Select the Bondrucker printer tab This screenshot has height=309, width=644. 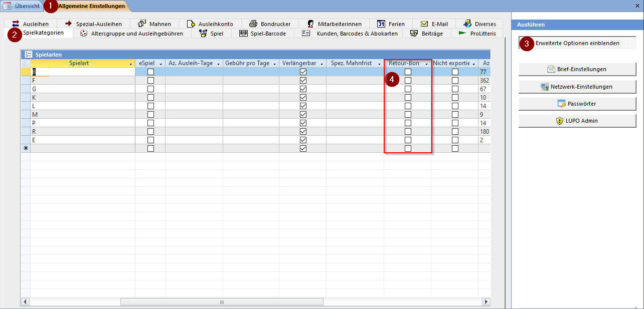pos(269,24)
